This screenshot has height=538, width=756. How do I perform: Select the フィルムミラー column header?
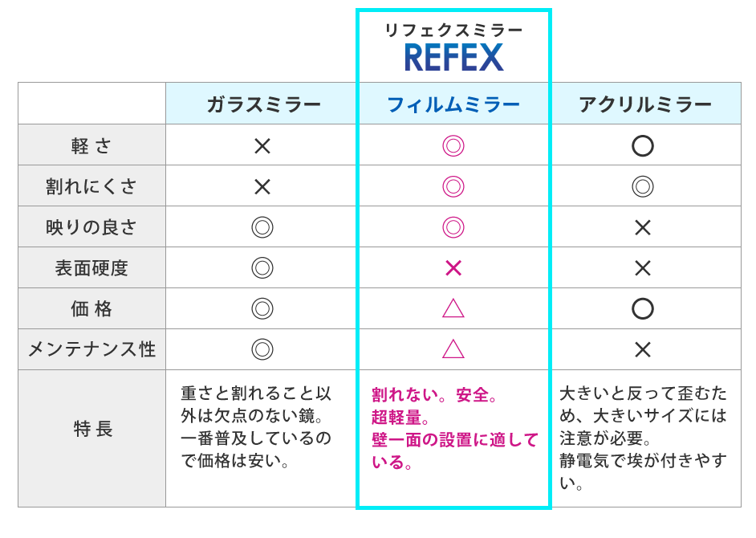coord(453,105)
